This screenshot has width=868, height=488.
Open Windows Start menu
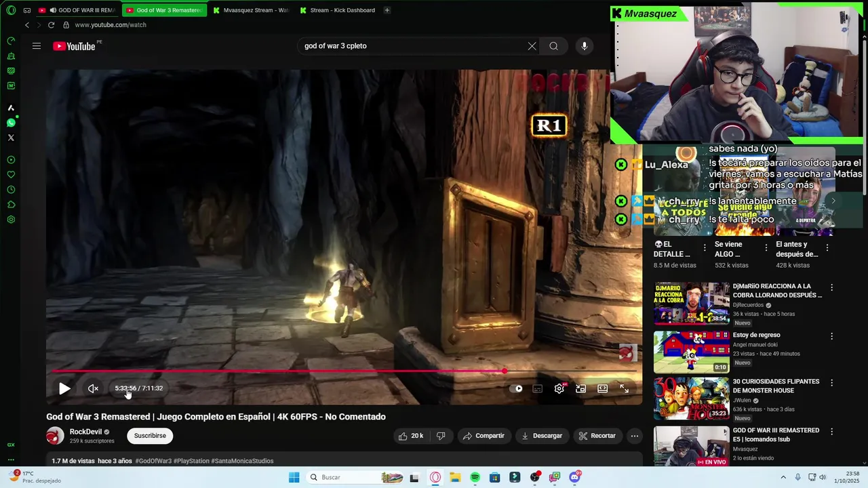[294, 477]
